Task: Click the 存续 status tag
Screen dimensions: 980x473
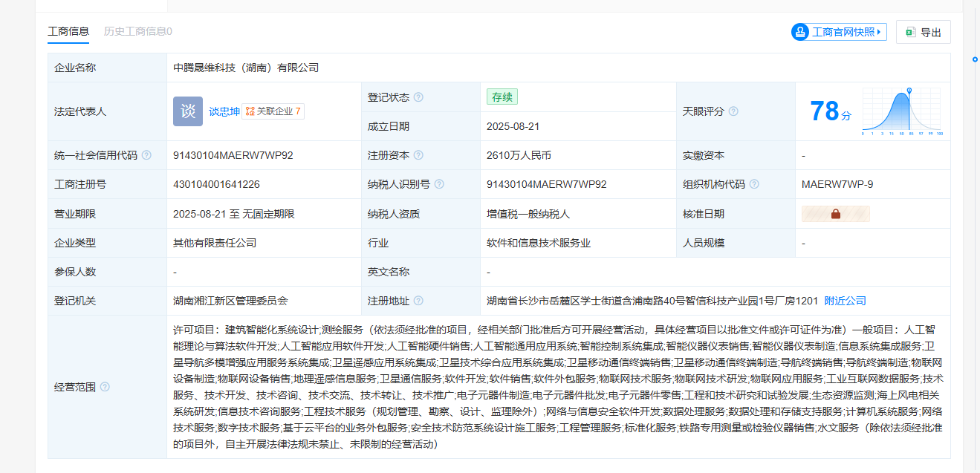Action: tap(502, 97)
